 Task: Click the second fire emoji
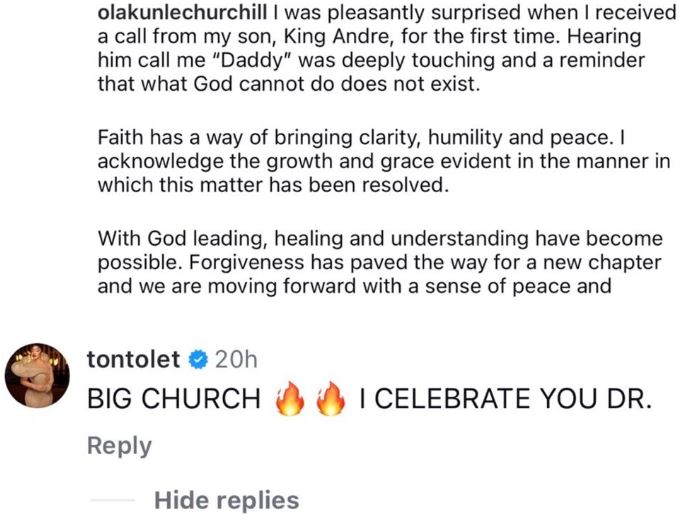pyautogui.click(x=329, y=399)
